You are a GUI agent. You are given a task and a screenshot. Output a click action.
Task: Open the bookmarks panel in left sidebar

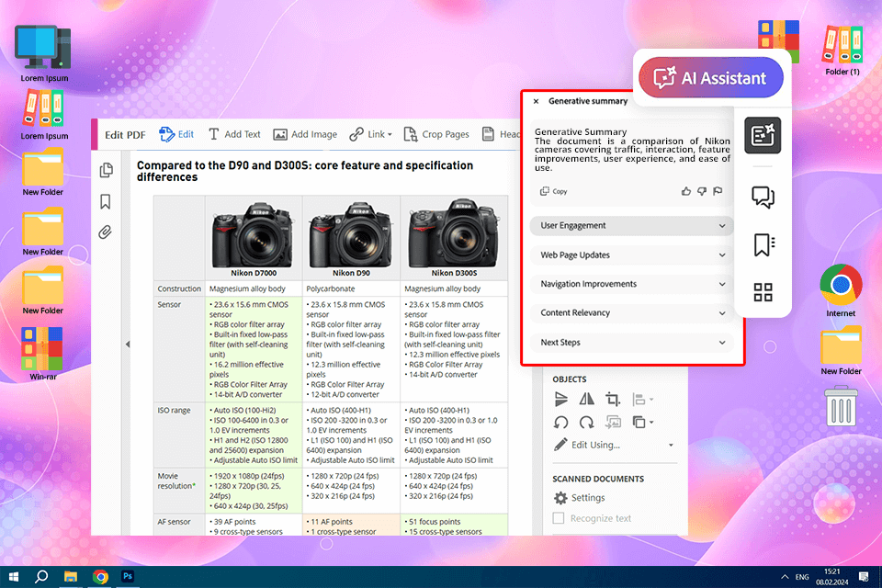105,201
